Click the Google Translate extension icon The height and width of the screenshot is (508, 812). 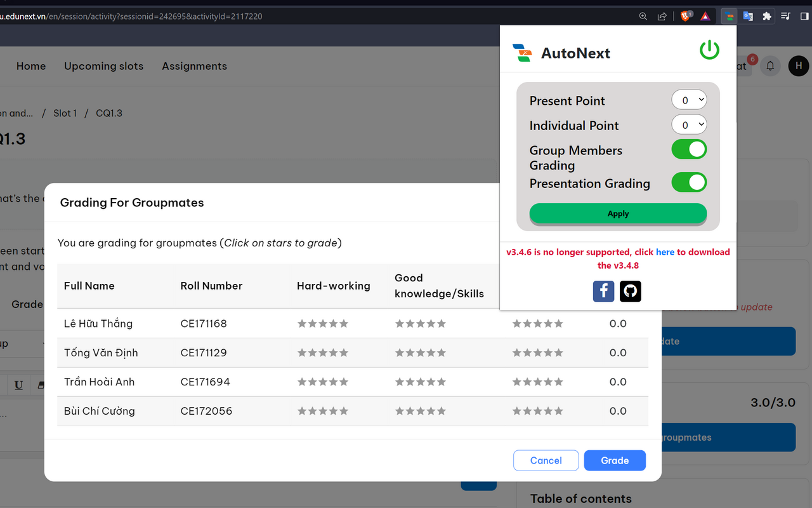(749, 16)
